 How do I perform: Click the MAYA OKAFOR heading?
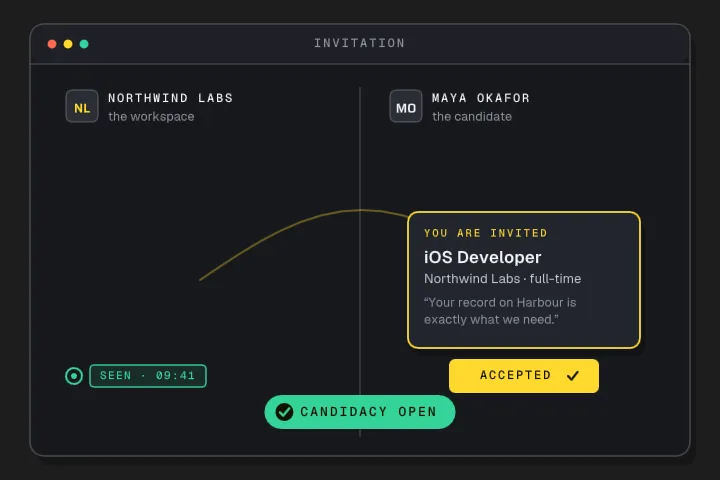pyautogui.click(x=481, y=98)
